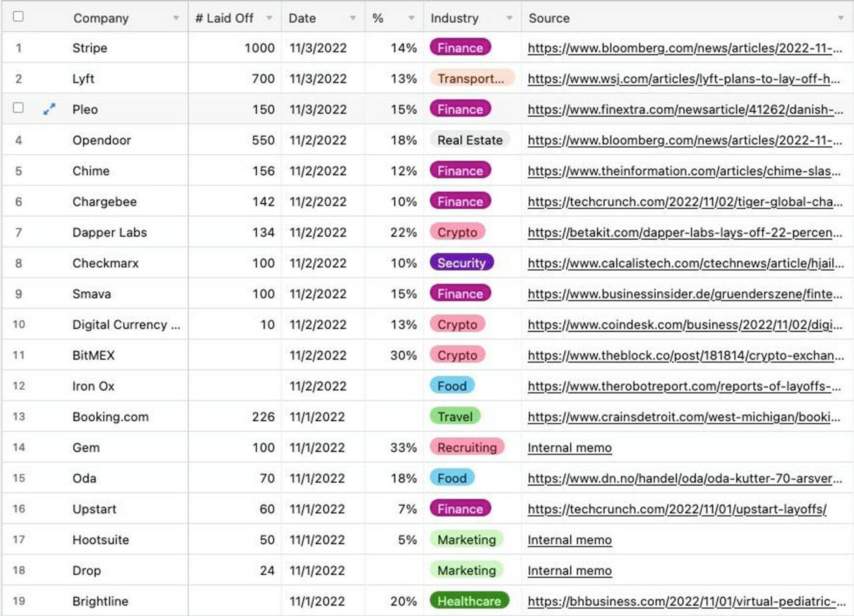Open the Bloomberg source link for Opendoor
Viewport: 854px width, 616px height.
685,141
